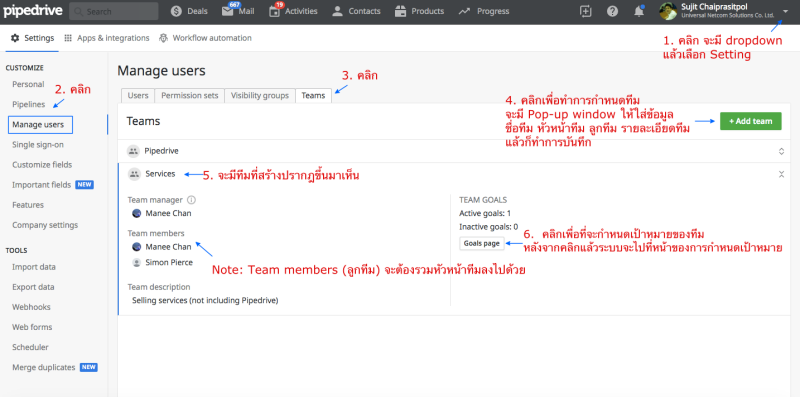This screenshot has width=800, height=397.
Task: Click Sujit Chaiprasitpol's profile avatar
Action: pos(668,11)
